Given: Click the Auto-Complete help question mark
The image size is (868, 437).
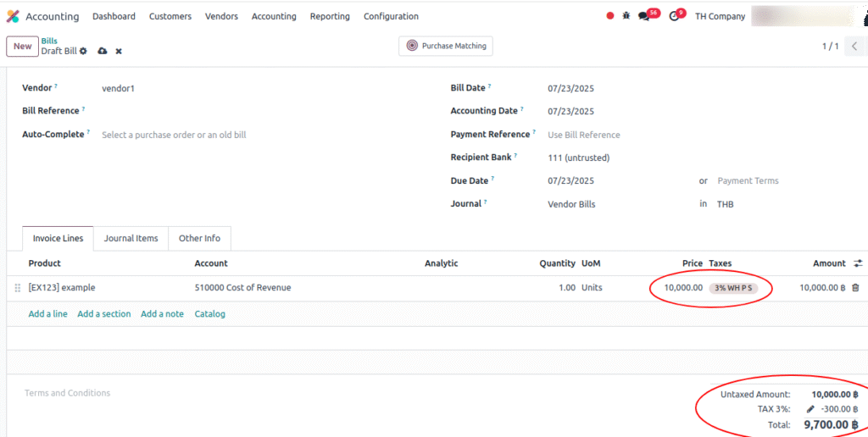Looking at the screenshot, I should 88,132.
